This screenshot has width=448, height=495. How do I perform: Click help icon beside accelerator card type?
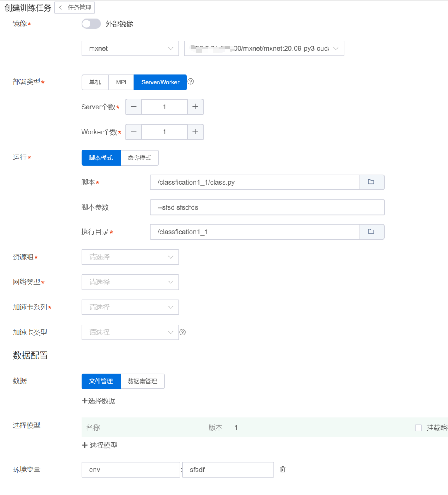tap(182, 332)
